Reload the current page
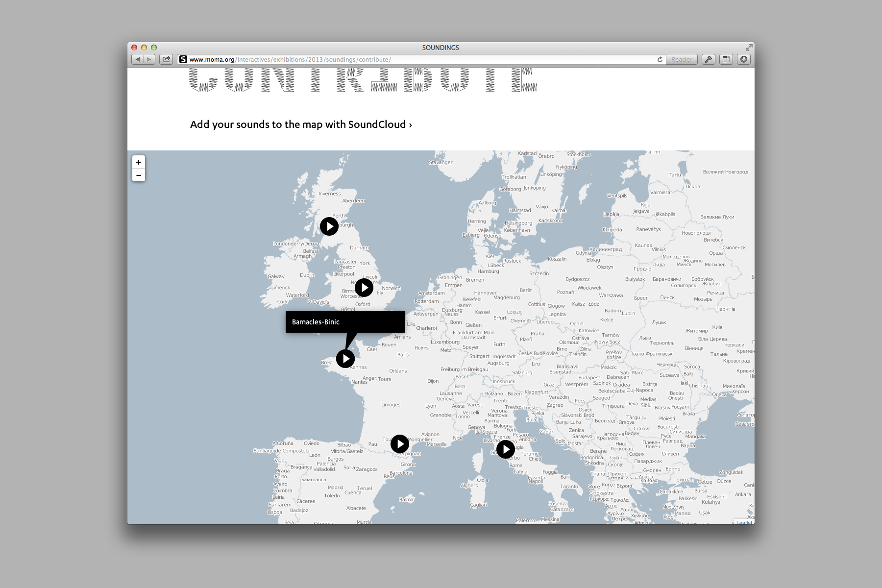Viewport: 882px width, 588px height. tap(660, 59)
